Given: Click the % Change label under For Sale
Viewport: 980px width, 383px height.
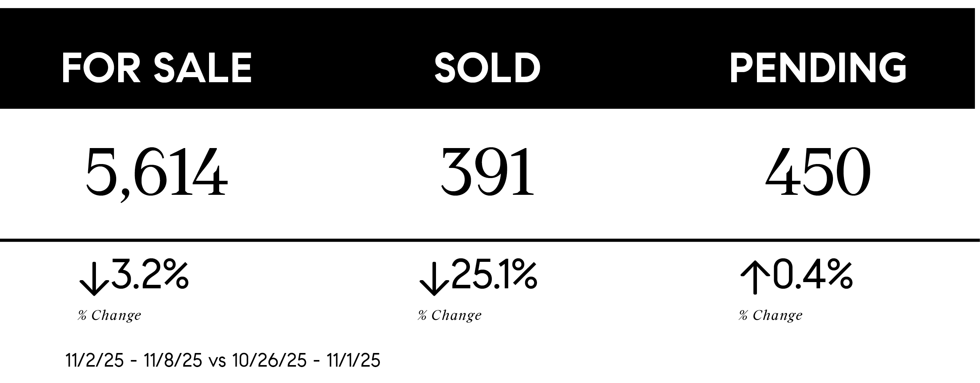Looking at the screenshot, I should (109, 315).
